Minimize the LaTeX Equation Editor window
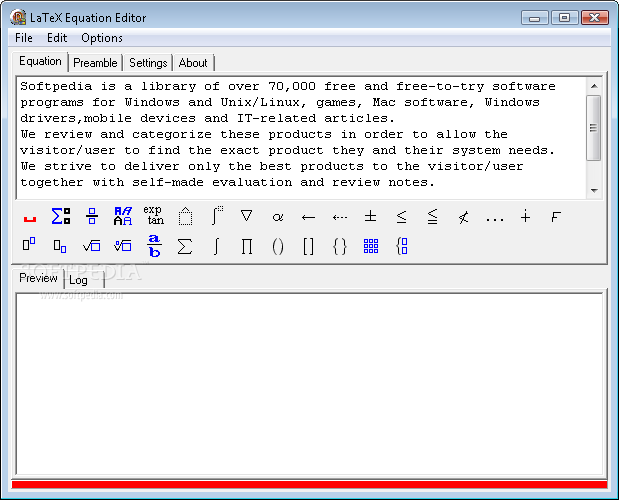Viewport: 619px width, 500px height. click(x=535, y=18)
